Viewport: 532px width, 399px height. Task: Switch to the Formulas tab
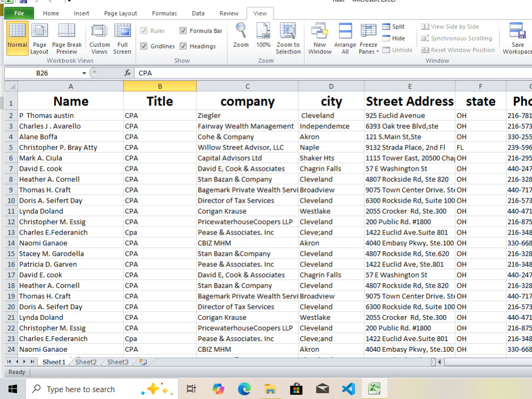164,13
